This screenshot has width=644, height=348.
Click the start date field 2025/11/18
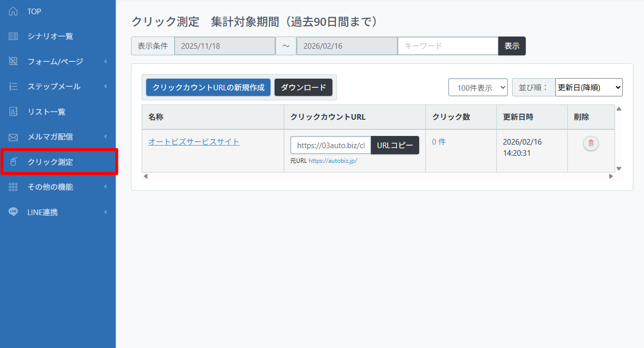click(x=224, y=46)
